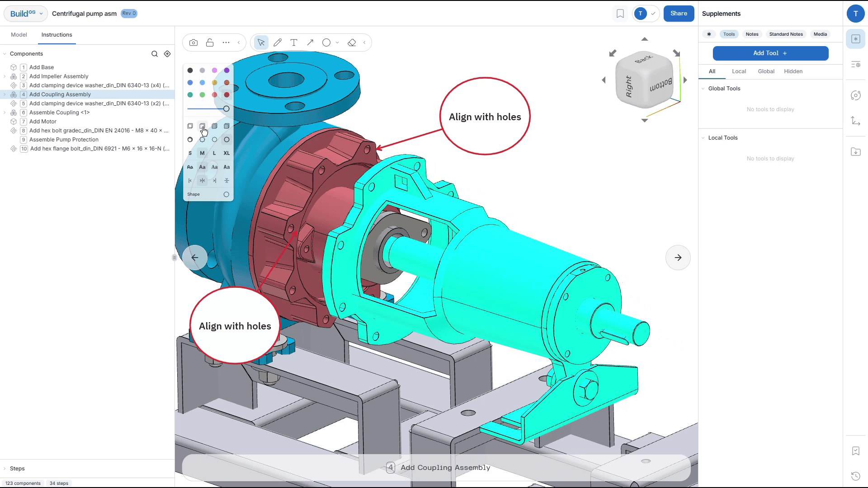Pick the purple color swatch
The height and width of the screenshot is (488, 868).
pos(226,70)
